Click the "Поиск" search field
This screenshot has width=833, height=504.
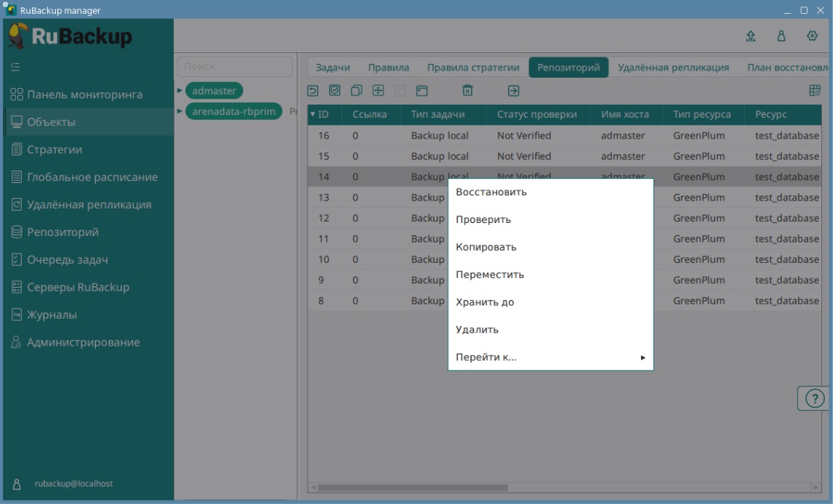click(x=235, y=67)
